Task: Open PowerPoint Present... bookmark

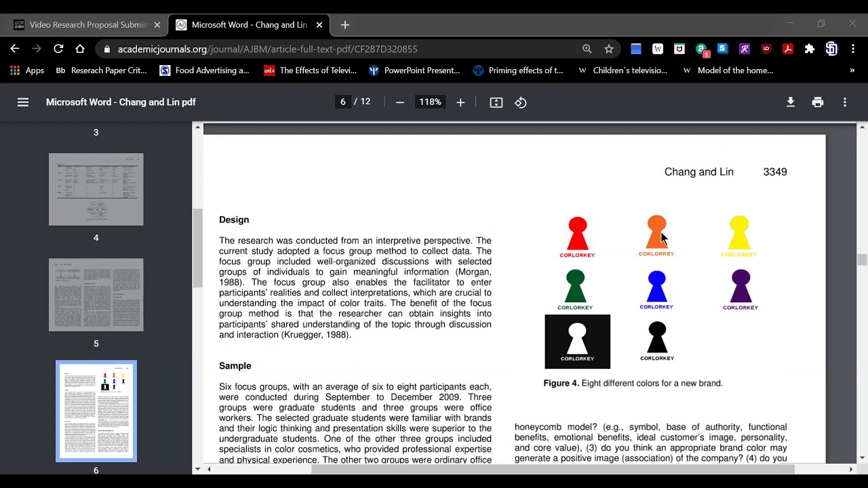Action: (414, 70)
